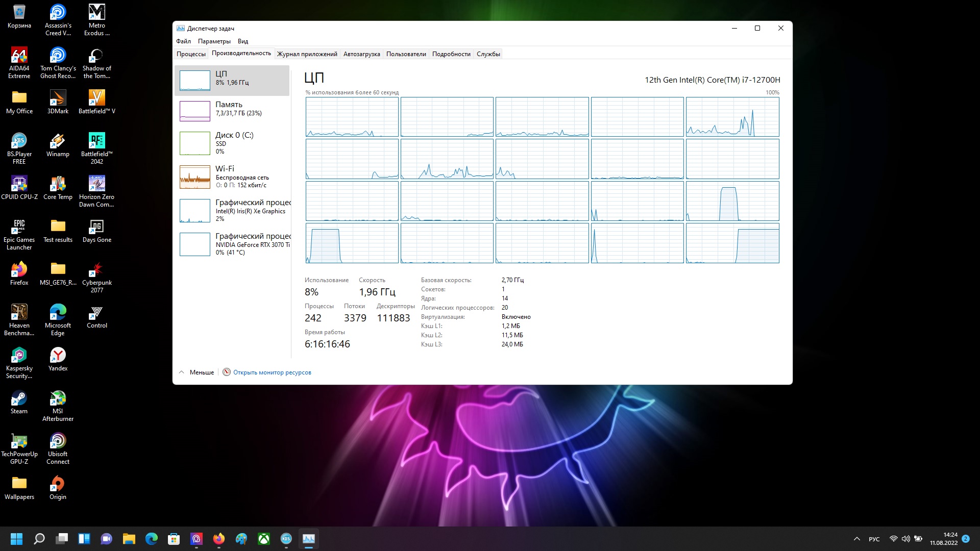Switch to the Автозагрузка tab
The image size is (980, 551).
361,54
